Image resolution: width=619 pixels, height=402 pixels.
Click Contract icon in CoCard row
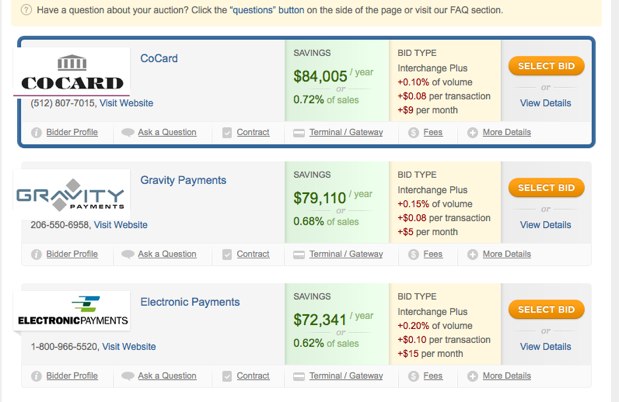coord(227,132)
